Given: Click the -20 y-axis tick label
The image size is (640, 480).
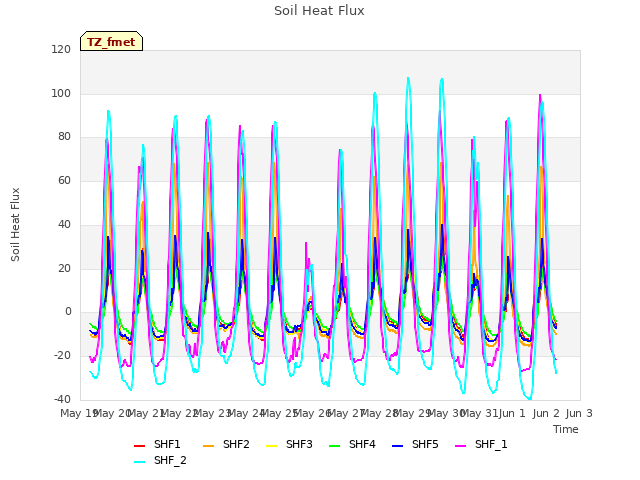Looking at the screenshot, I should click(x=62, y=356).
